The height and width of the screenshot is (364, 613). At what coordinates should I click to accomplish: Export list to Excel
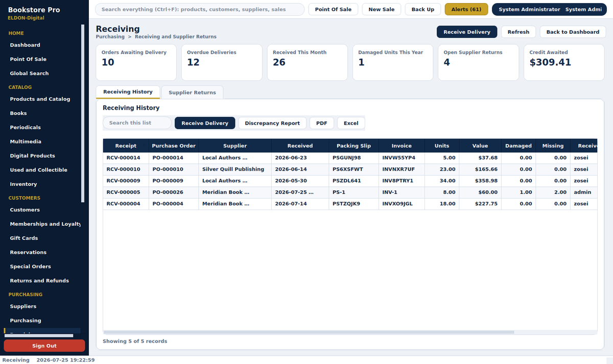[351, 123]
